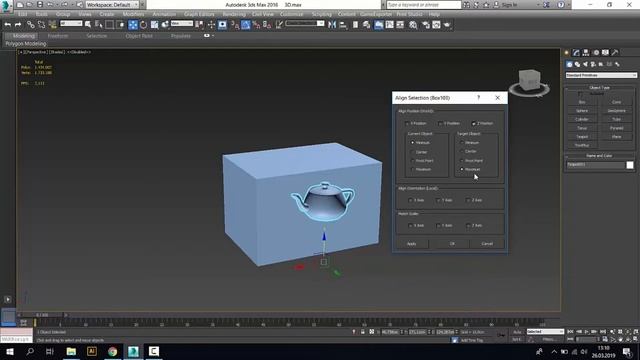This screenshot has height=360, width=640.
Task: Go to the start frame button
Action: click(570, 332)
